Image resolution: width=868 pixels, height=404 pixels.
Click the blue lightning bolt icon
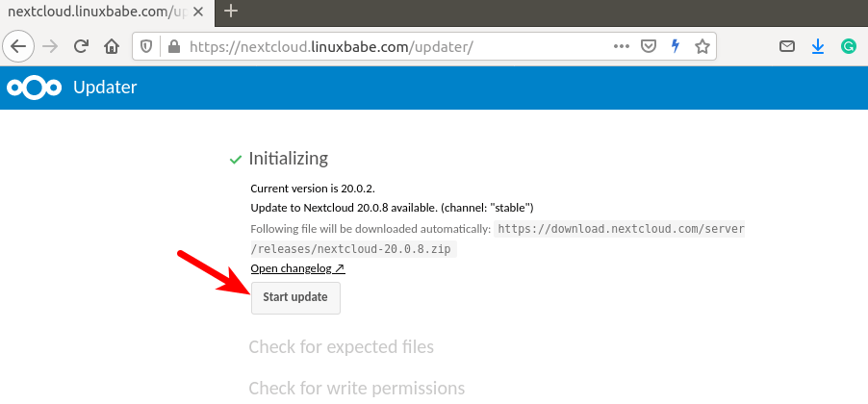pyautogui.click(x=676, y=46)
